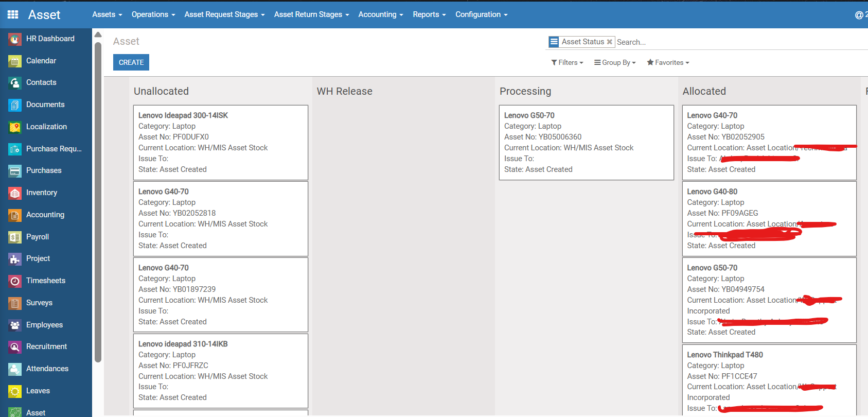Open the apps grid menu icon
The width and height of the screenshot is (868, 417).
point(13,14)
